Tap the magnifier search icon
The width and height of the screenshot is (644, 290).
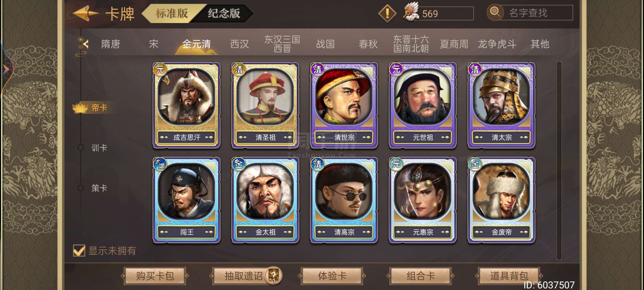click(x=495, y=12)
